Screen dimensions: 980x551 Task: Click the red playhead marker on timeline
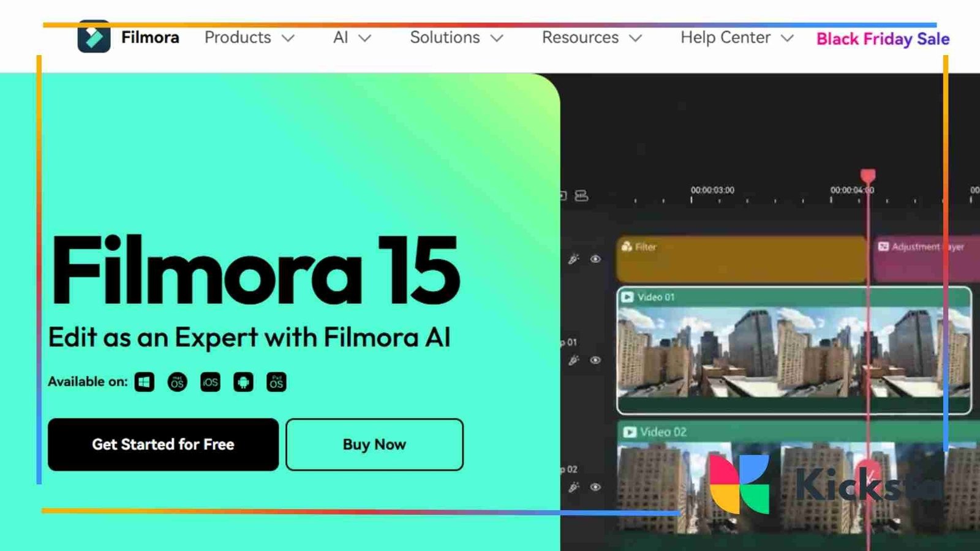(x=868, y=176)
